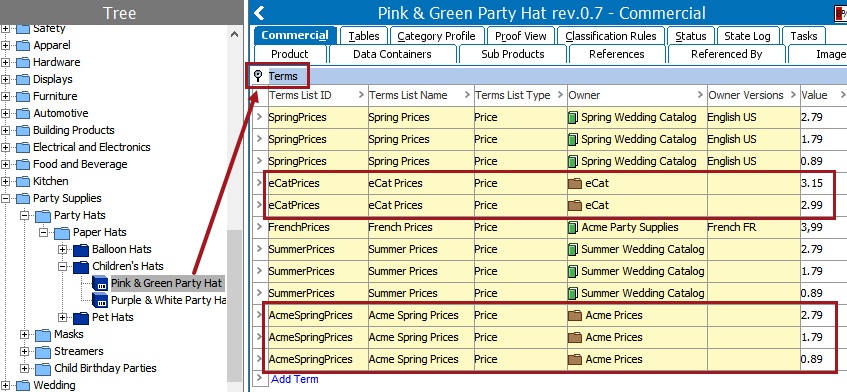Select the Child Birthday Parties folder

click(x=105, y=368)
